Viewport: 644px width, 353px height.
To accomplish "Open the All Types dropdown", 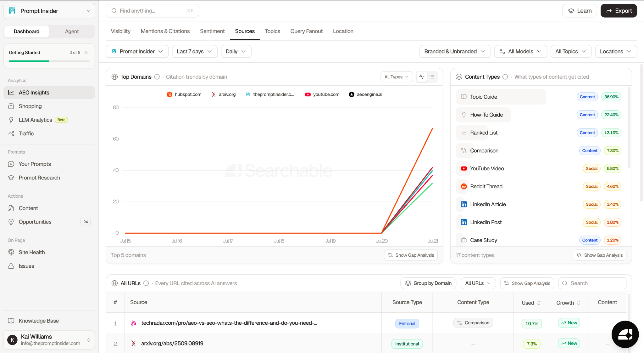I will [x=397, y=77].
